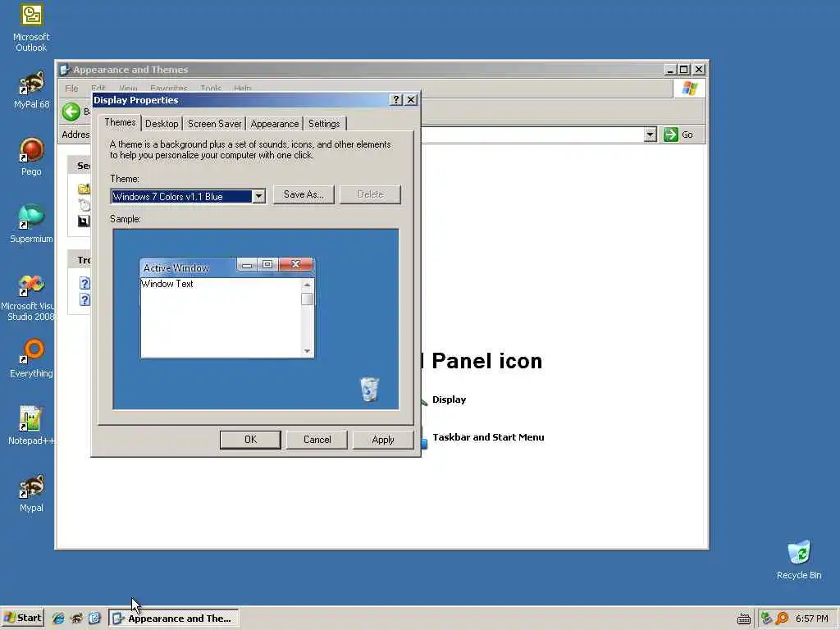Click the on-screen keyboard tray icon

[x=743, y=619]
